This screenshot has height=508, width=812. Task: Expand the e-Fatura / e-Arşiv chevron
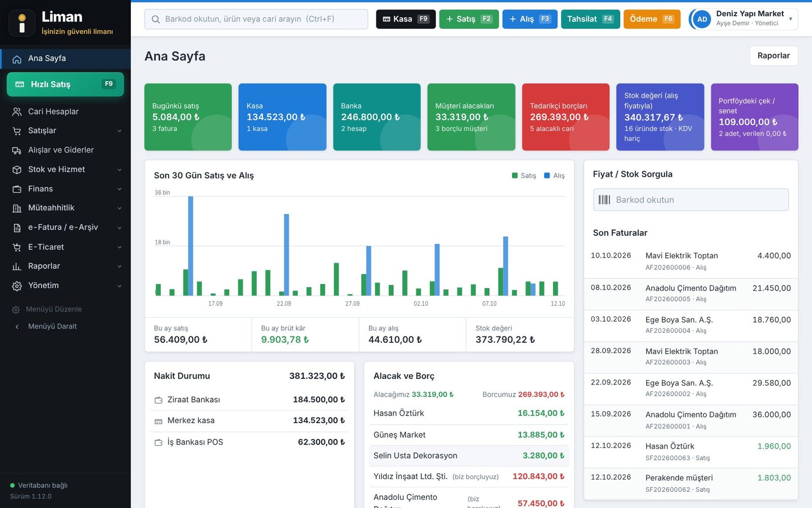[x=120, y=228]
